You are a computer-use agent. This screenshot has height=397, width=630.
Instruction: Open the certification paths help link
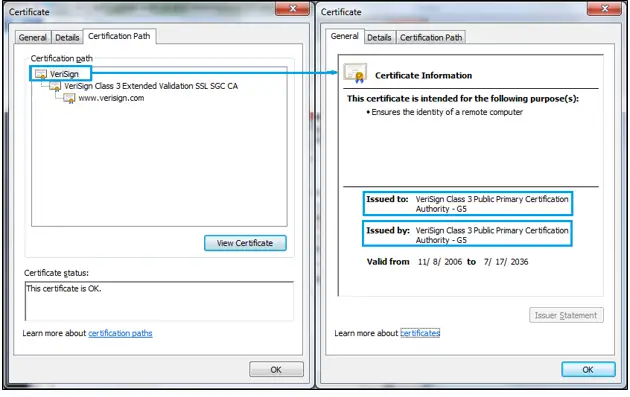click(120, 333)
